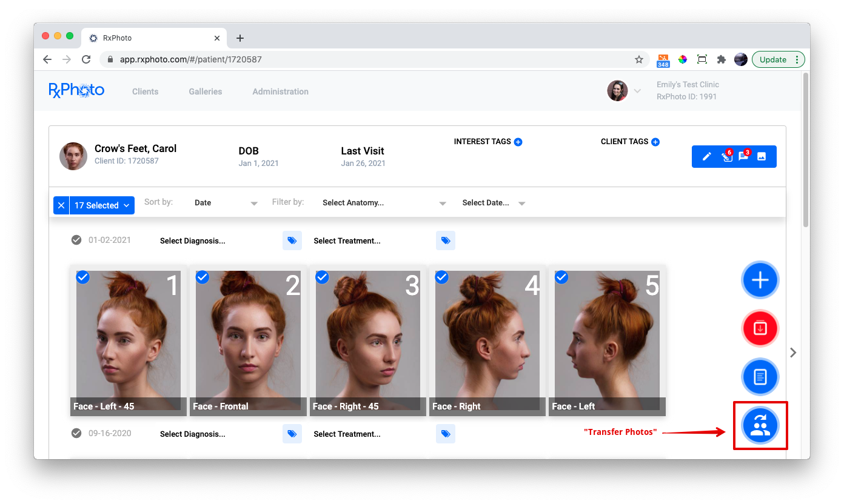
Task: Open a new browser tab
Action: (x=240, y=38)
